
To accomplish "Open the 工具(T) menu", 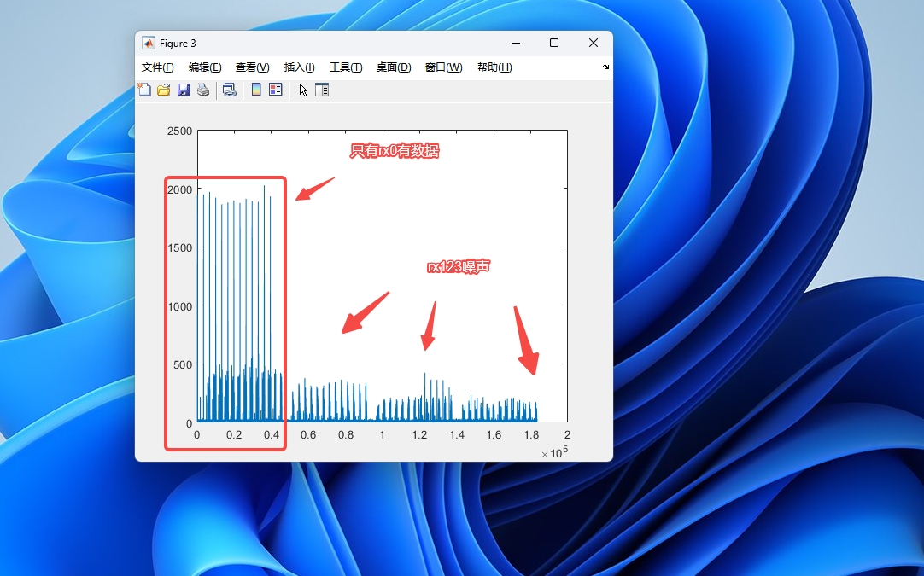I will [x=346, y=67].
